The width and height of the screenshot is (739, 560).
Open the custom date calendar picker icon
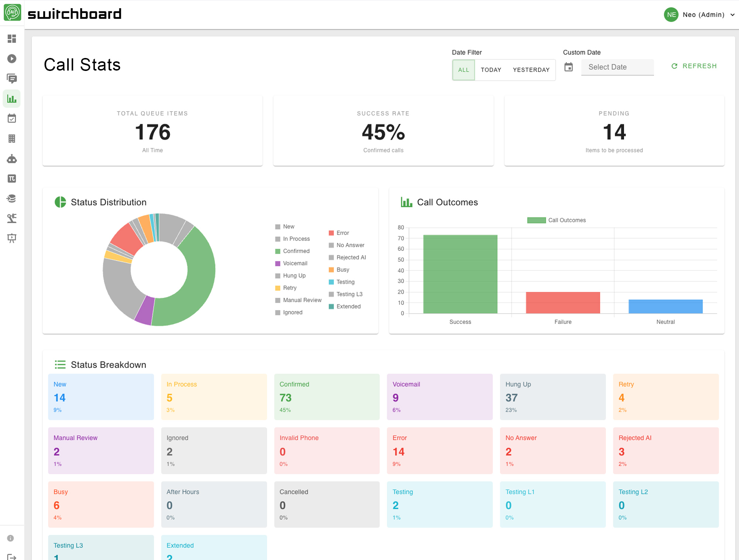tap(568, 67)
